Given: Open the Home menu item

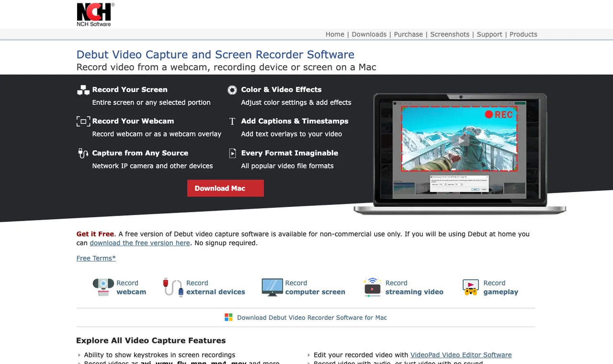Looking at the screenshot, I should 335,34.
